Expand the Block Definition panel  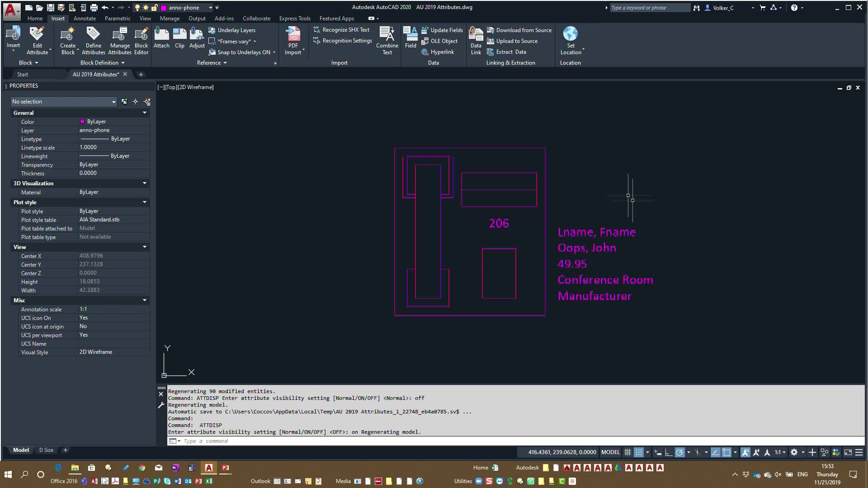[102, 63]
